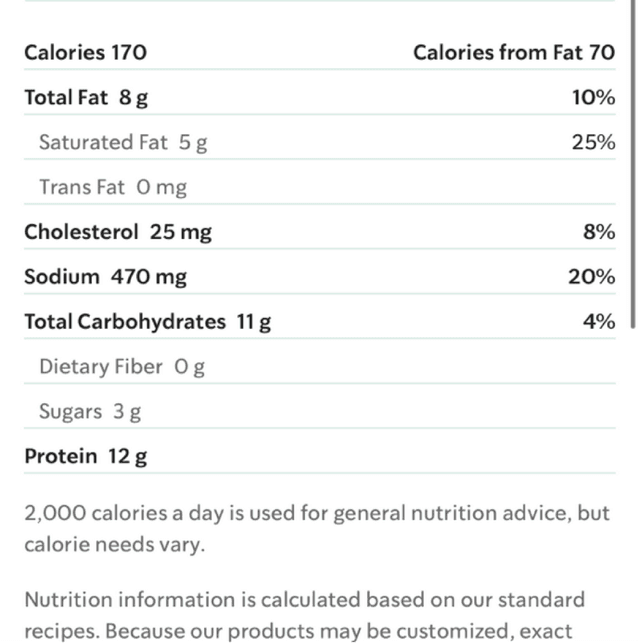The image size is (640, 643).
Task: Click the 8% value for Cholesterol
Action: click(598, 232)
